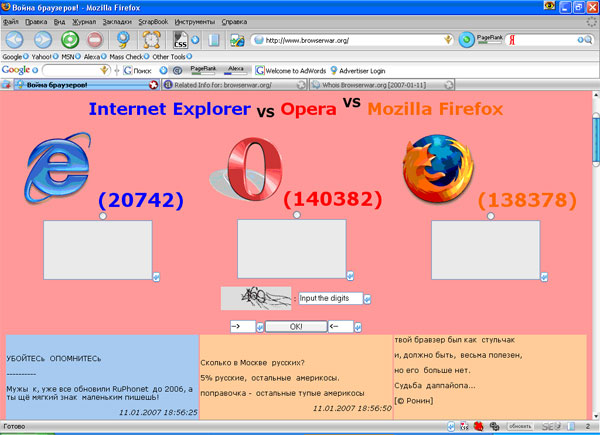Click the vertical page scrollbar

(x=592, y=250)
